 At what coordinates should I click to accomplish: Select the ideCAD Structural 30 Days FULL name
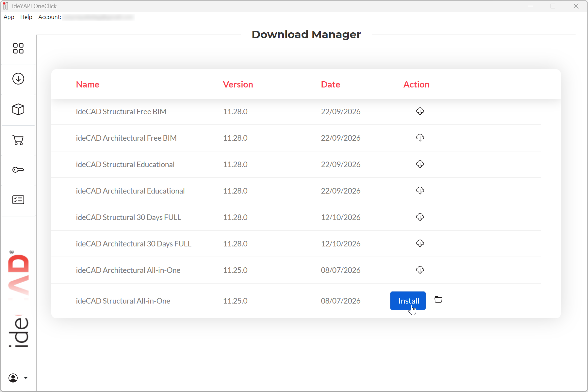click(129, 217)
